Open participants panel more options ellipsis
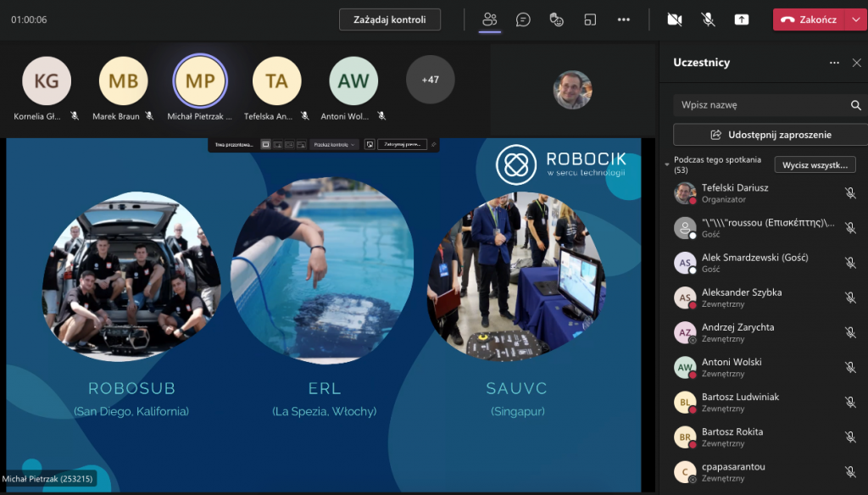The width and height of the screenshot is (868, 495). point(834,63)
